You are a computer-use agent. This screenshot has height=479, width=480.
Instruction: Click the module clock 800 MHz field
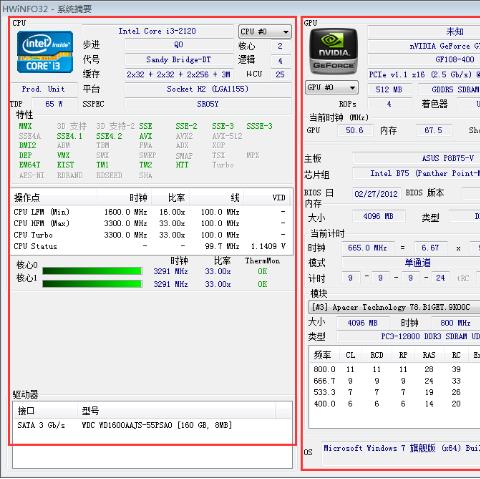click(455, 323)
